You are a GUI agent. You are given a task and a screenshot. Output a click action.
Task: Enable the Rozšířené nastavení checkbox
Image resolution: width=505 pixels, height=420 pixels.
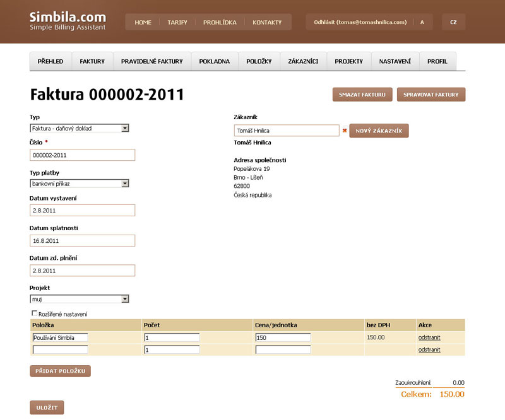pos(34,313)
